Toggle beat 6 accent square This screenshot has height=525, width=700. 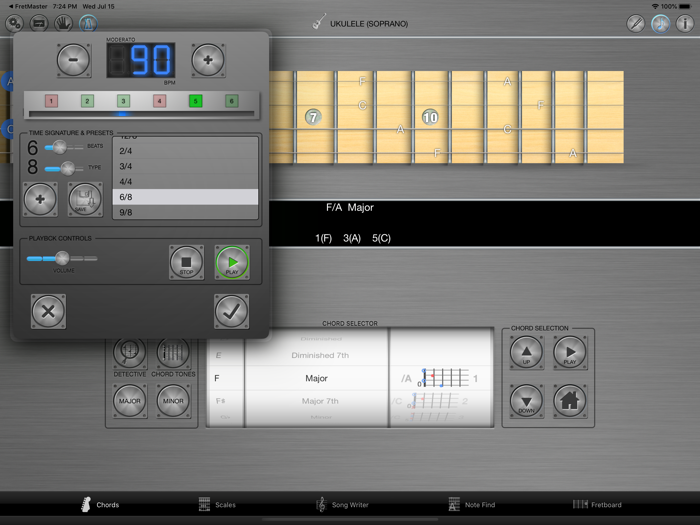coord(231,101)
